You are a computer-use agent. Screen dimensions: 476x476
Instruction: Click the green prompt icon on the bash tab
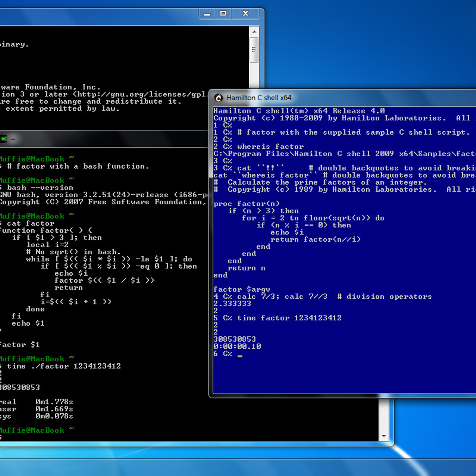point(3,139)
